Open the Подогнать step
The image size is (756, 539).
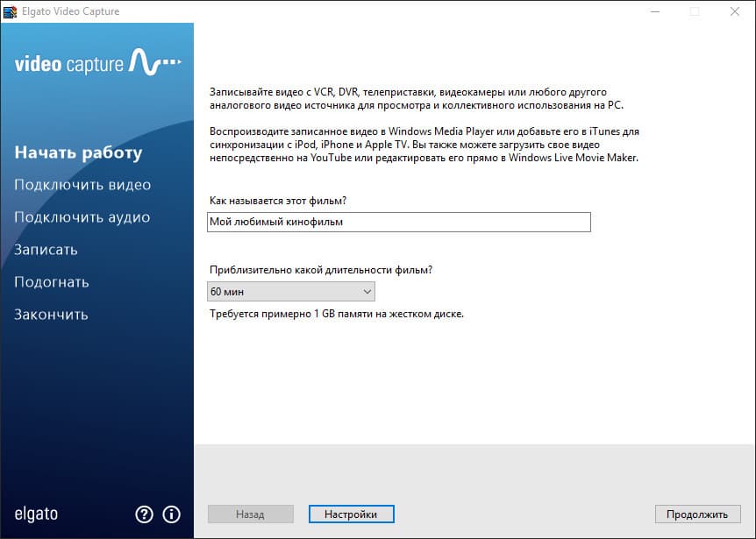(x=52, y=282)
